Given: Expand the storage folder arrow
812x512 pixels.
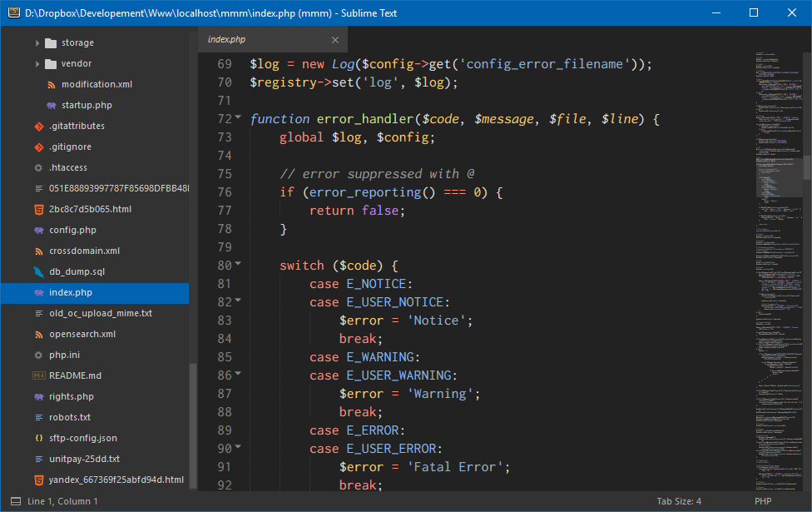Looking at the screenshot, I should 37,43.
